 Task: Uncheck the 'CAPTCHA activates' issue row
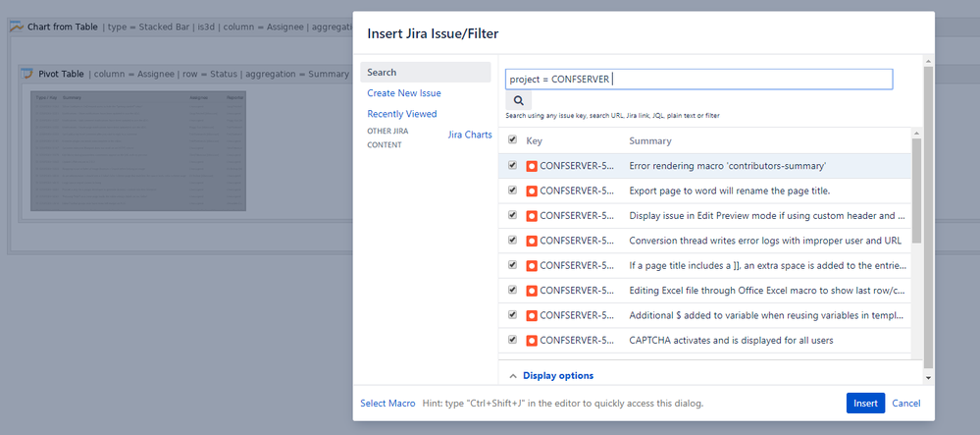pos(512,340)
